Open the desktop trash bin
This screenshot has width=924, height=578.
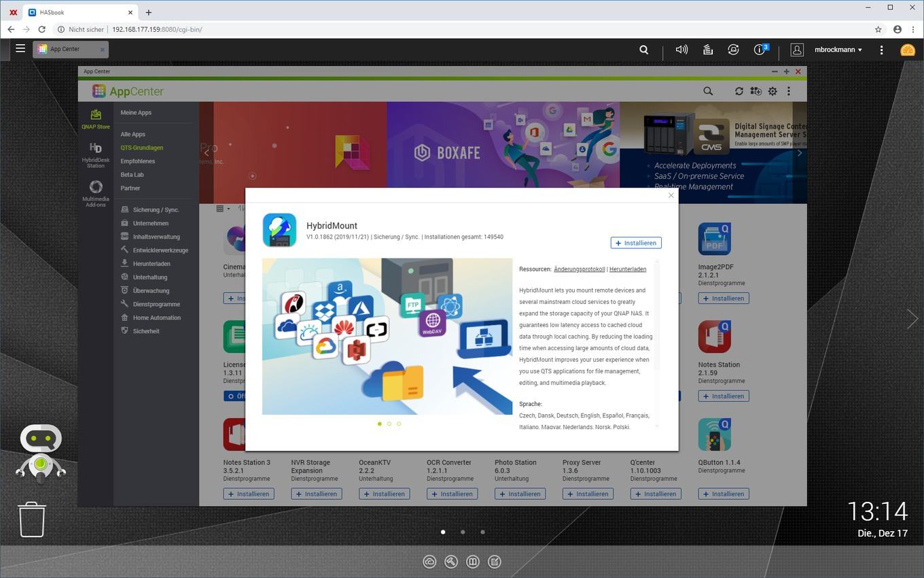click(32, 520)
